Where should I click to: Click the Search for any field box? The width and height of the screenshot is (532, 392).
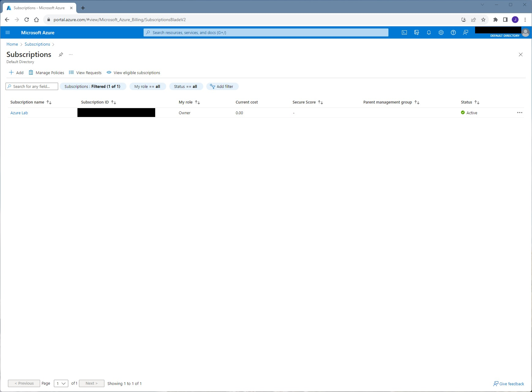click(x=32, y=86)
